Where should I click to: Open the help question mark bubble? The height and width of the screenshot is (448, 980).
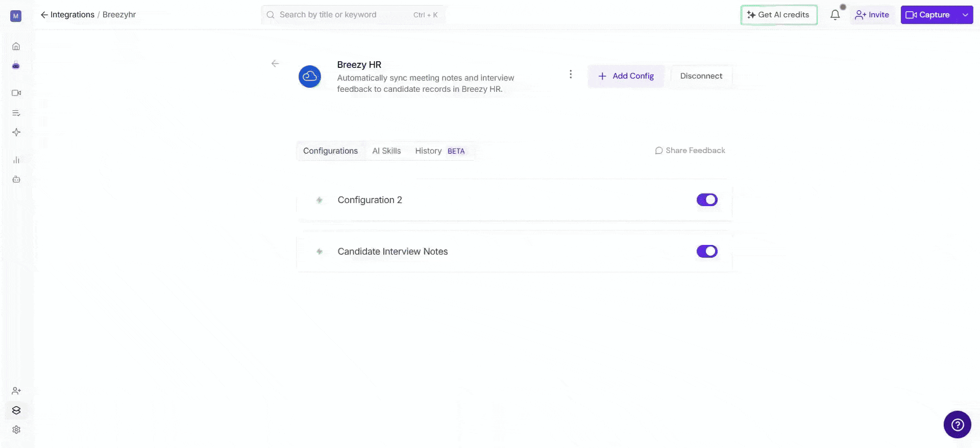[x=957, y=425]
